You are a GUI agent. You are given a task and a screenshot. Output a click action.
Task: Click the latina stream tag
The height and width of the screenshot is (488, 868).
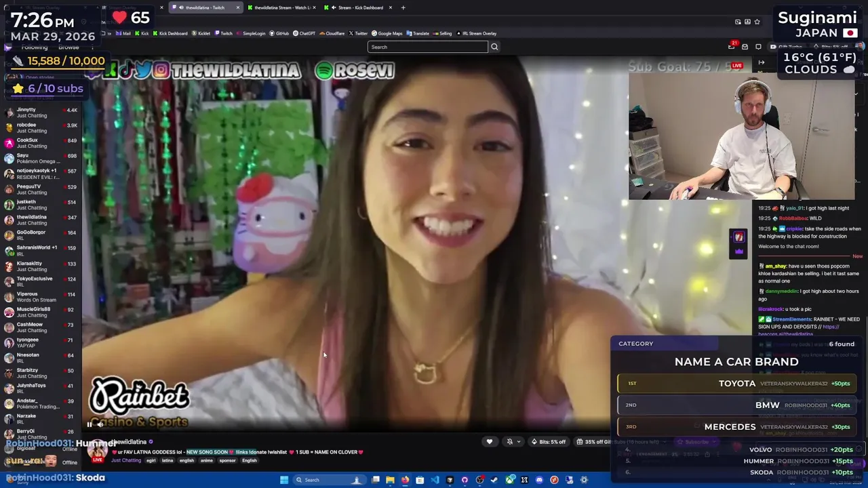coord(167,461)
